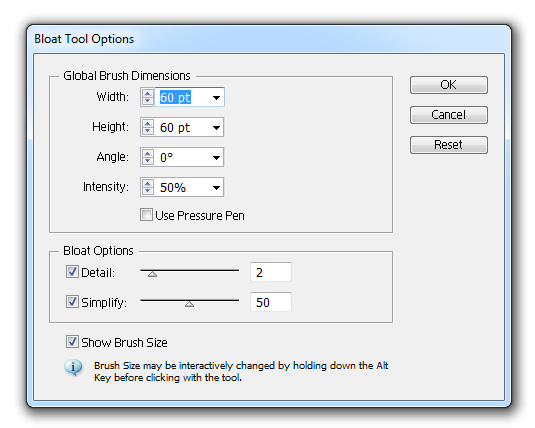
Task: Decrease Width with the down stepper arrow
Action: (147, 101)
